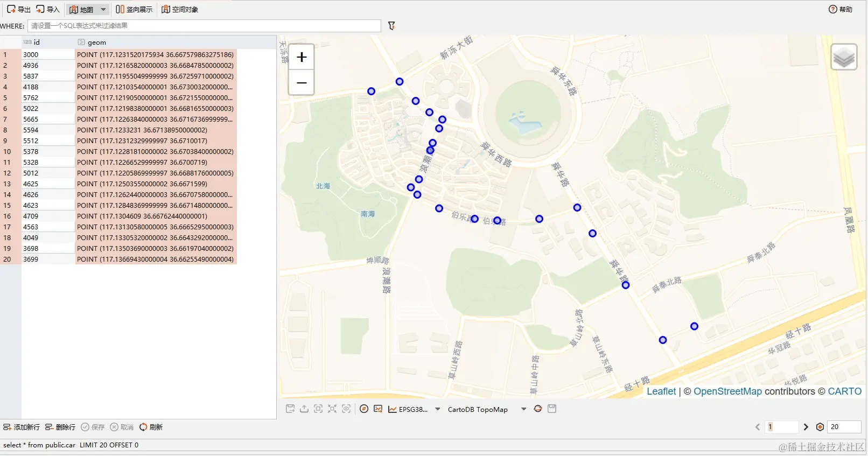Click the save-as icon in map toolbar
The image size is (868, 456).
tap(290, 409)
